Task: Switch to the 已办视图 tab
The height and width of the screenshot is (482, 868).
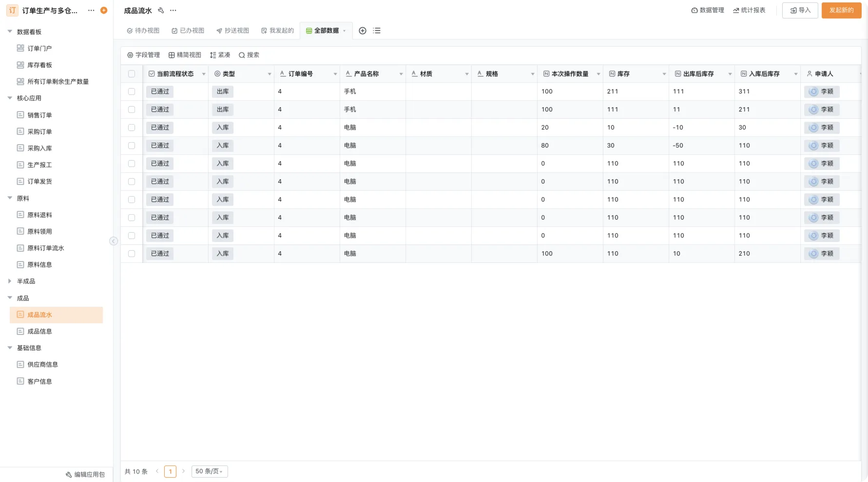Action: pyautogui.click(x=188, y=31)
